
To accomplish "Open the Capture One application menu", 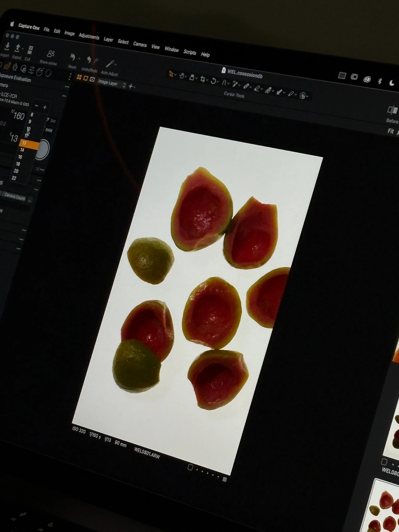I will [x=29, y=27].
